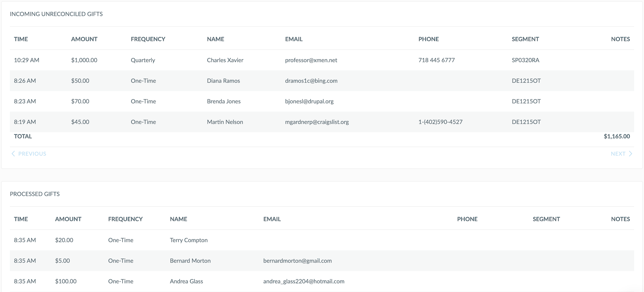Click One-Time frequency in Diana Ramos row

pos(143,81)
